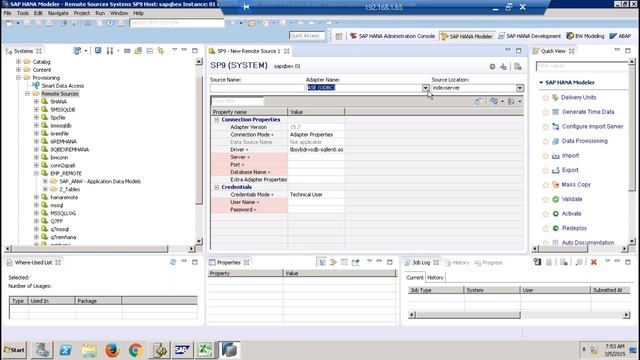Viewport: 640px width, 360px height.
Task: Click the Source Name input field
Action: coord(257,88)
